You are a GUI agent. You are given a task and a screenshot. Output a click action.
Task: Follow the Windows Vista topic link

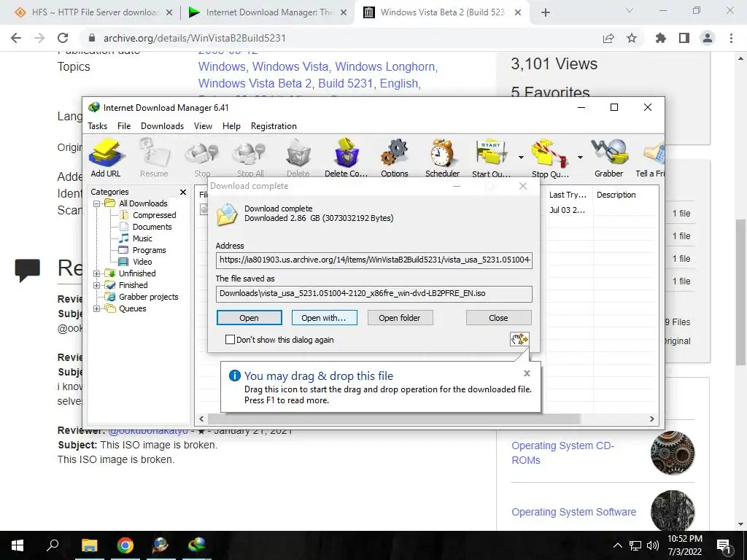point(290,66)
